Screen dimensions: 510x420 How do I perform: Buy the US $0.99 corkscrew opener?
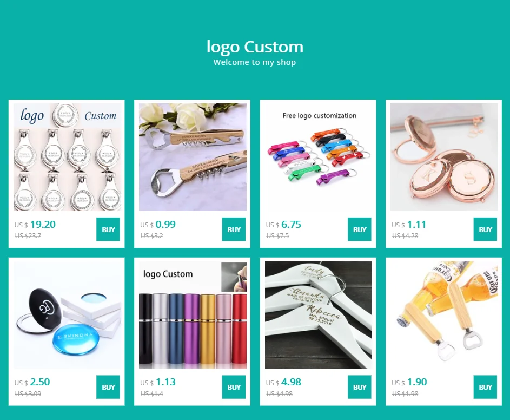tap(234, 229)
